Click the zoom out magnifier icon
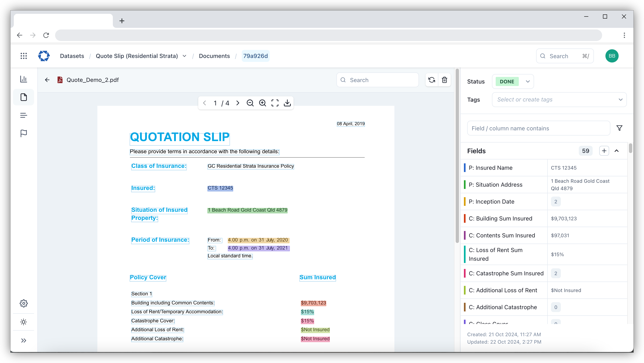644x363 pixels. coord(250,103)
